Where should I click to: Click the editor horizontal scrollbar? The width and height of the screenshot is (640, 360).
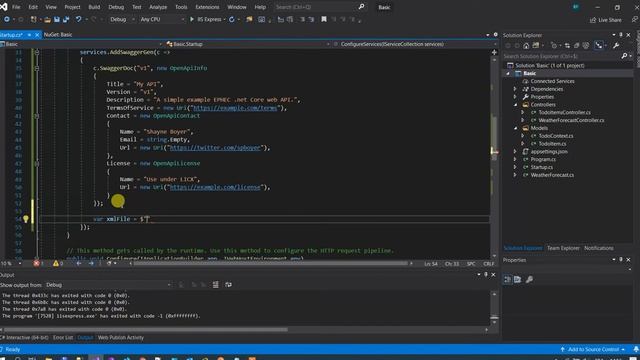point(271,264)
